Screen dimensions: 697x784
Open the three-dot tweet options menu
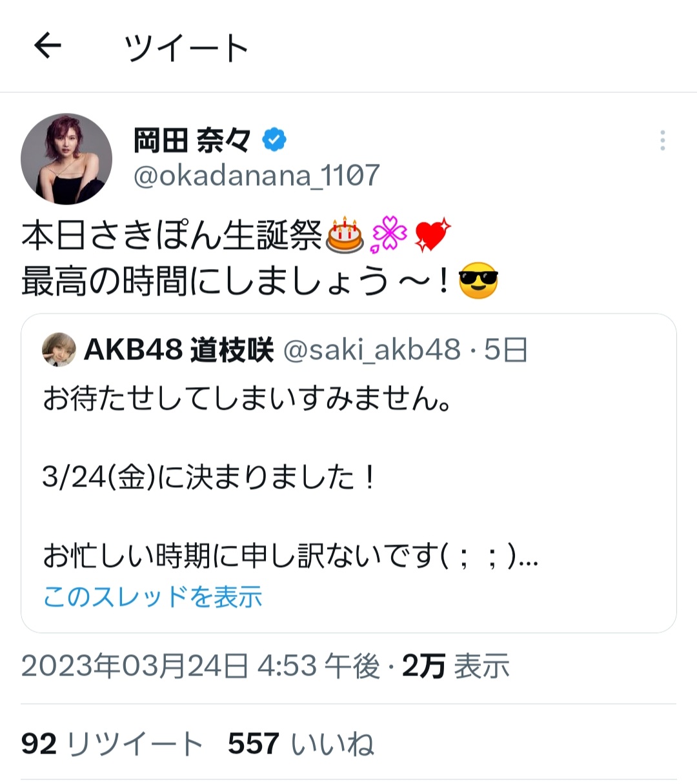(x=662, y=141)
